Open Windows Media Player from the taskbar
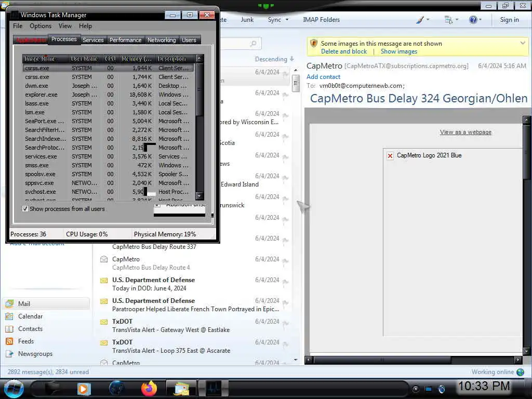The image size is (532, 399). tap(84, 389)
